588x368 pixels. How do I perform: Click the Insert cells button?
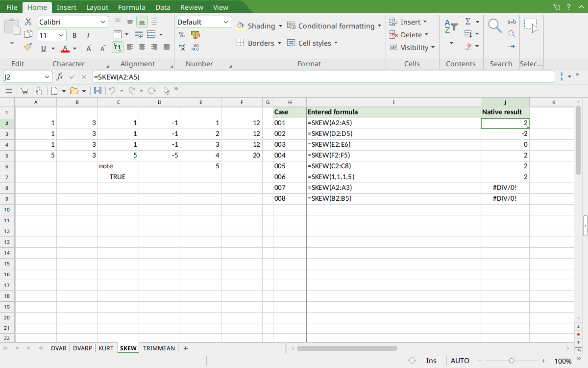408,22
